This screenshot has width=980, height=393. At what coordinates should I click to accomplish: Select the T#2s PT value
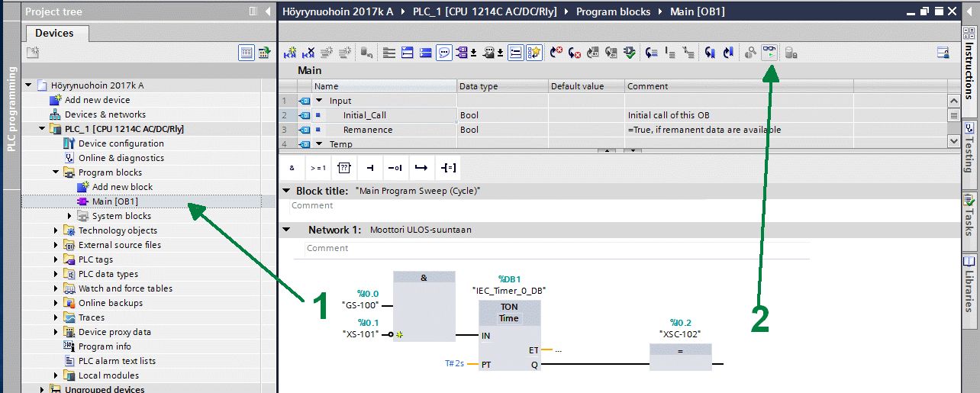[x=455, y=365]
